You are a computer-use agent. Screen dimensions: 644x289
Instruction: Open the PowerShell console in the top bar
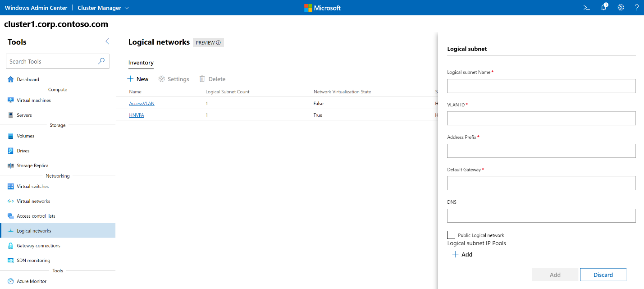pyautogui.click(x=586, y=7)
